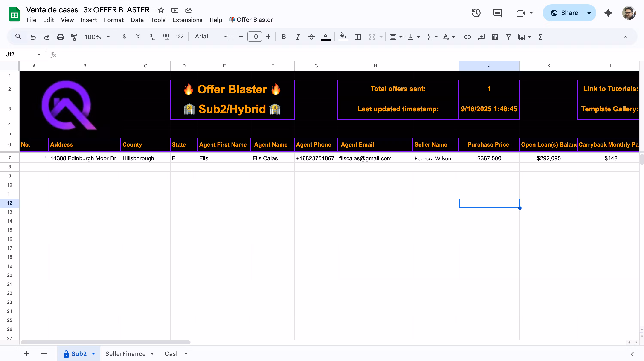This screenshot has width=644, height=361.
Task: Click the font size input field
Action: [x=255, y=37]
